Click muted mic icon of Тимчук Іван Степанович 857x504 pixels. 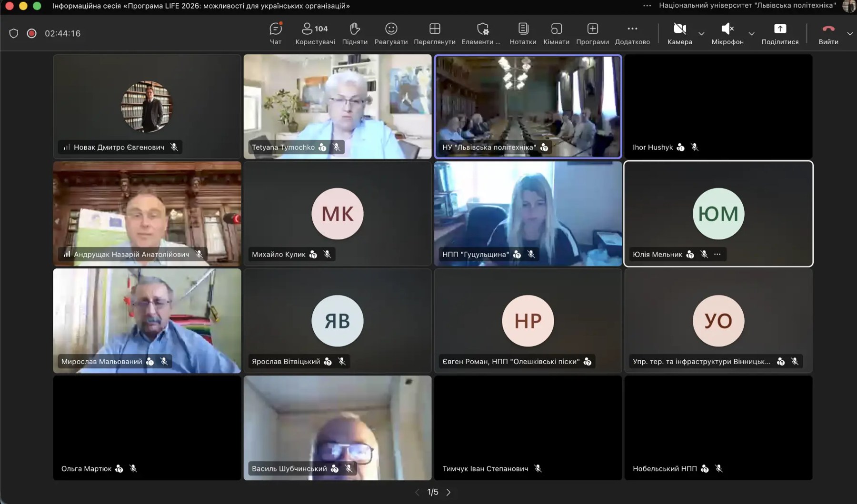(538, 468)
